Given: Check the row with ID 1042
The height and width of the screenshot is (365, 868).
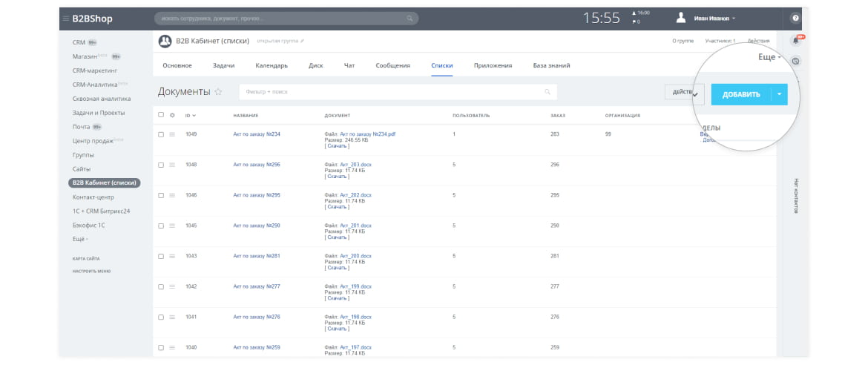Looking at the screenshot, I should click(161, 287).
